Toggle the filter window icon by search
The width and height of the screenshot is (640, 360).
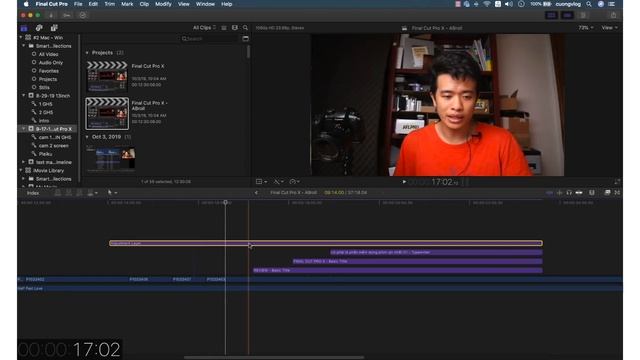[x=245, y=38]
